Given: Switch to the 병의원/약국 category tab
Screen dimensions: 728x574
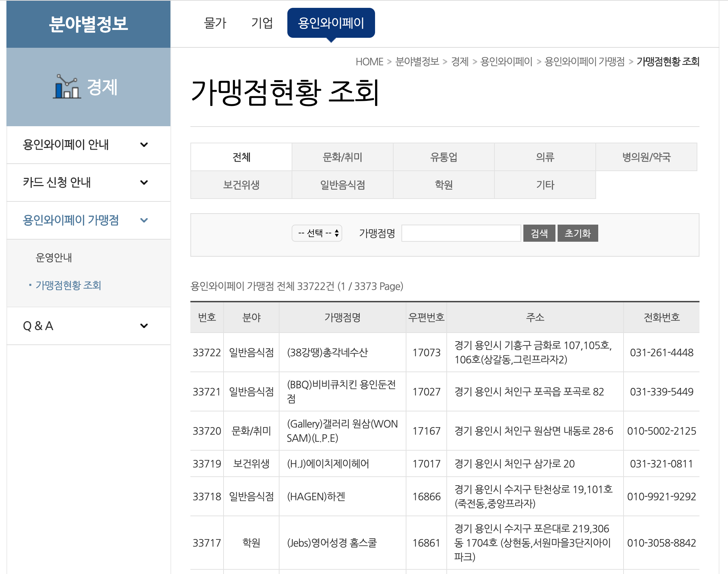Looking at the screenshot, I should [x=646, y=157].
